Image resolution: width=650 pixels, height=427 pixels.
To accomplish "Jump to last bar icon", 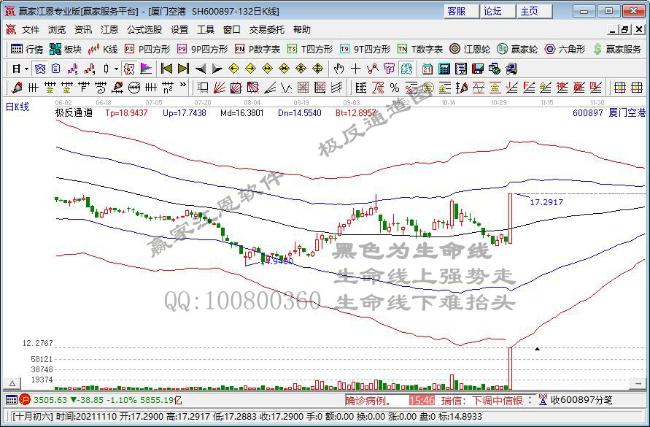I will [x=183, y=69].
